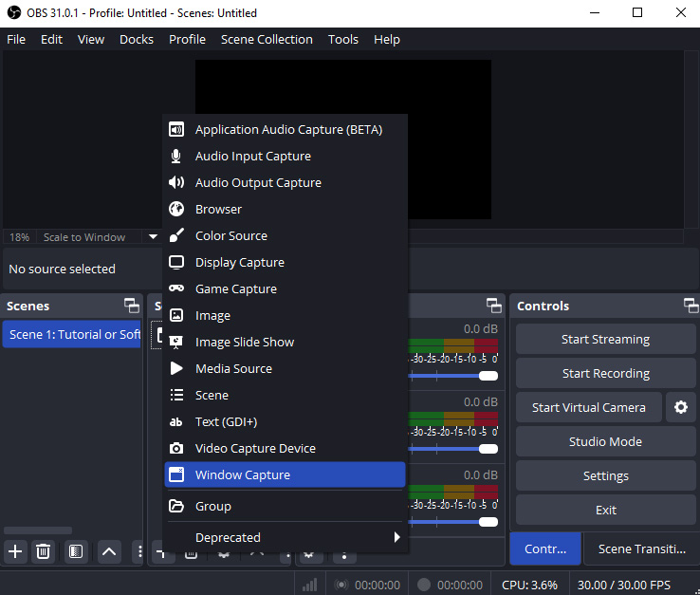
Task: Open the Tools menu
Action: click(343, 39)
